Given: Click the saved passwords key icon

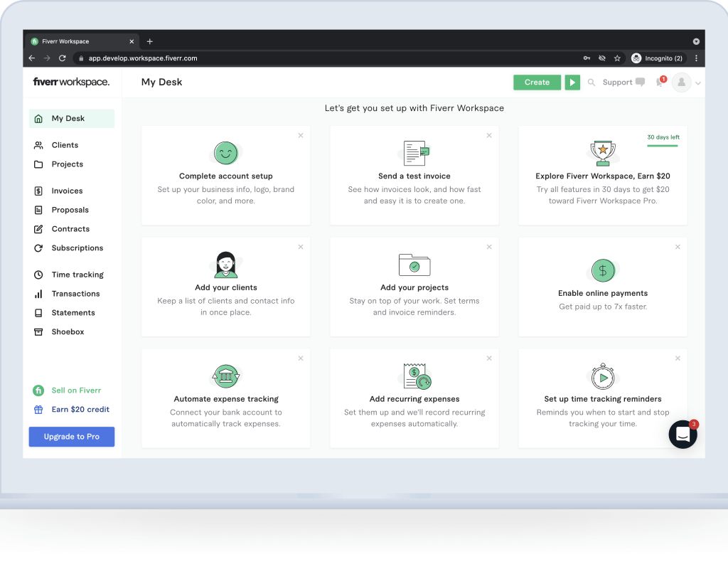Looking at the screenshot, I should tap(587, 58).
